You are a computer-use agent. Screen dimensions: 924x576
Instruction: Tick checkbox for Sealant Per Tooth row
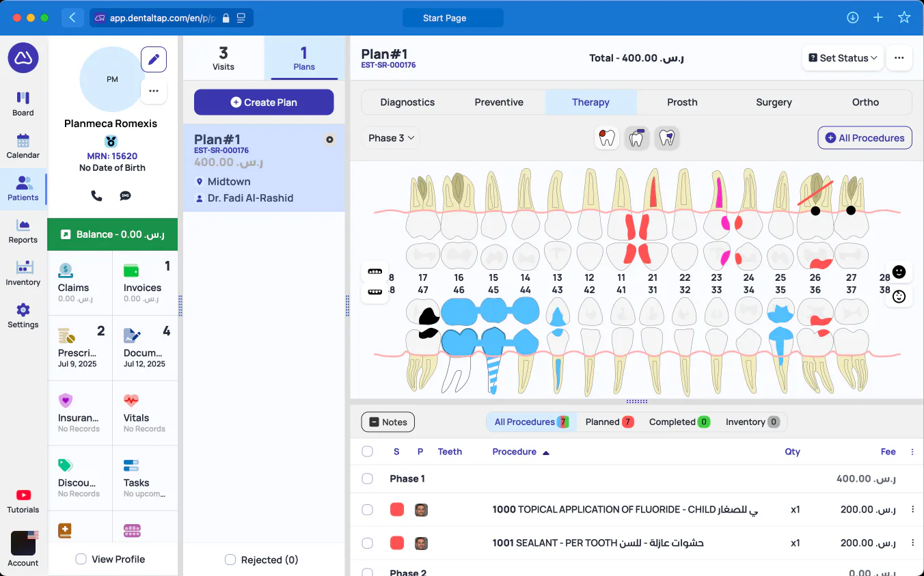(x=367, y=543)
